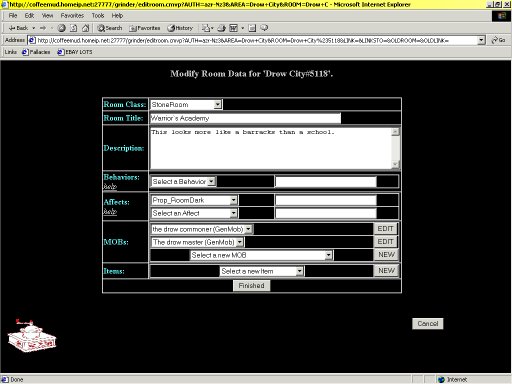Click the Print toolbar icon
The image size is (512, 384).
pos(222,28)
